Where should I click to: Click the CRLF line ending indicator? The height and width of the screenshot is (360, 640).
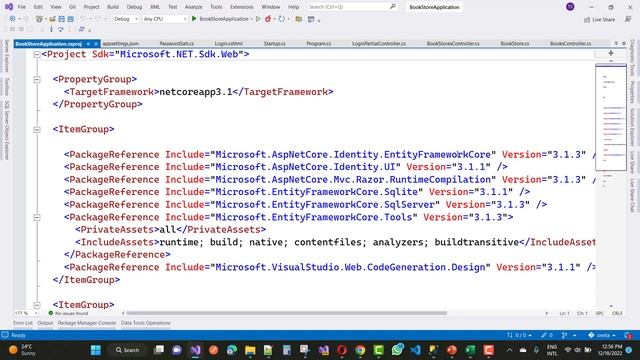617,313
